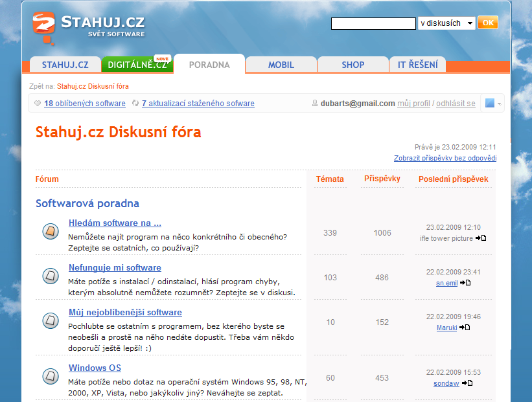Open the 'v diskusích' search scope dropdown
Viewport: 532px width, 402px height.
(446, 23)
